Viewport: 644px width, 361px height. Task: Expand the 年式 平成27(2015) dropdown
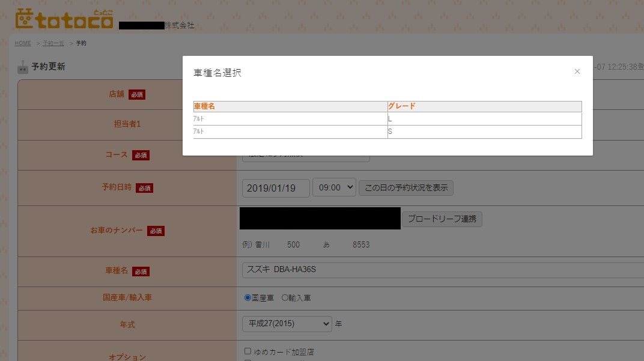coord(287,324)
